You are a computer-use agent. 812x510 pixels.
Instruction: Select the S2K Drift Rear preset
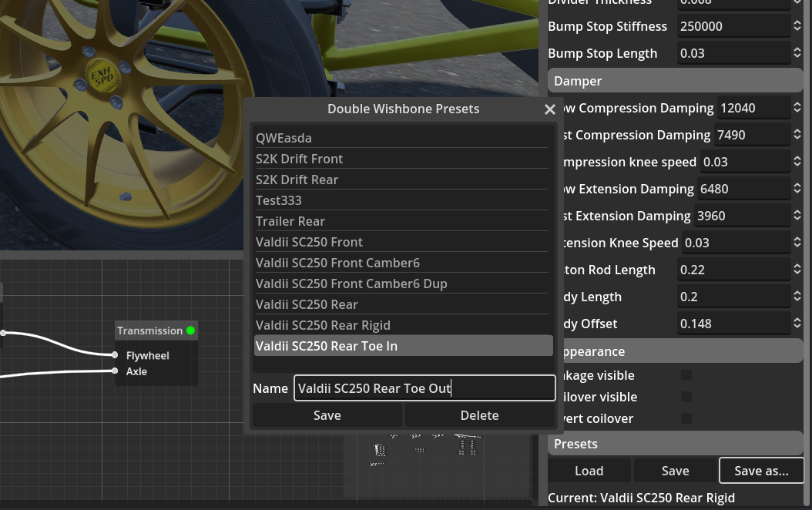(402, 180)
